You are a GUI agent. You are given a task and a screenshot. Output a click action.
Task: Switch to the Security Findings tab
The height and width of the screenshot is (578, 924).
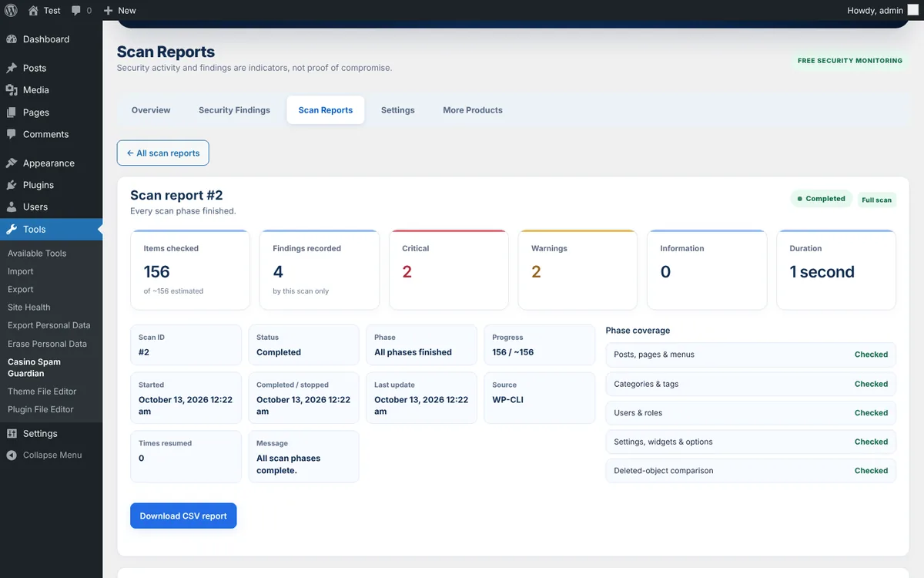[x=234, y=110]
